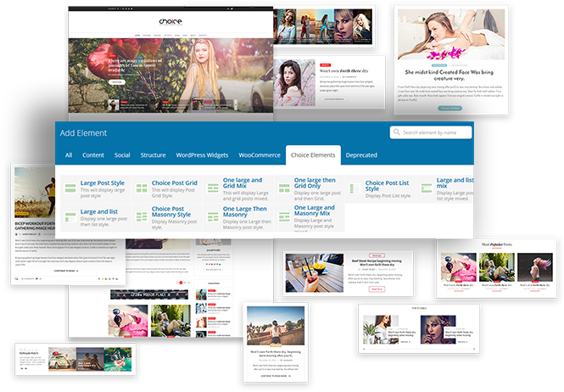Click the One Large and Masonry Mix icon
564x392 pixels.
284,216
